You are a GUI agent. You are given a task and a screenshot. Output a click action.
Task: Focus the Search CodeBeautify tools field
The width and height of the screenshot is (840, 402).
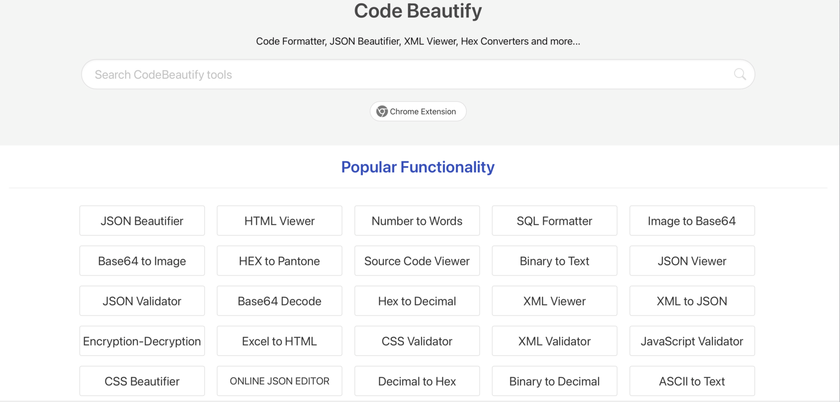418,74
